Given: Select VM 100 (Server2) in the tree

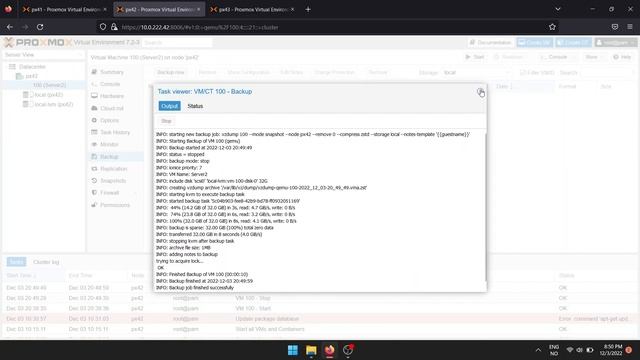Looking at the screenshot, I should click(x=49, y=85).
